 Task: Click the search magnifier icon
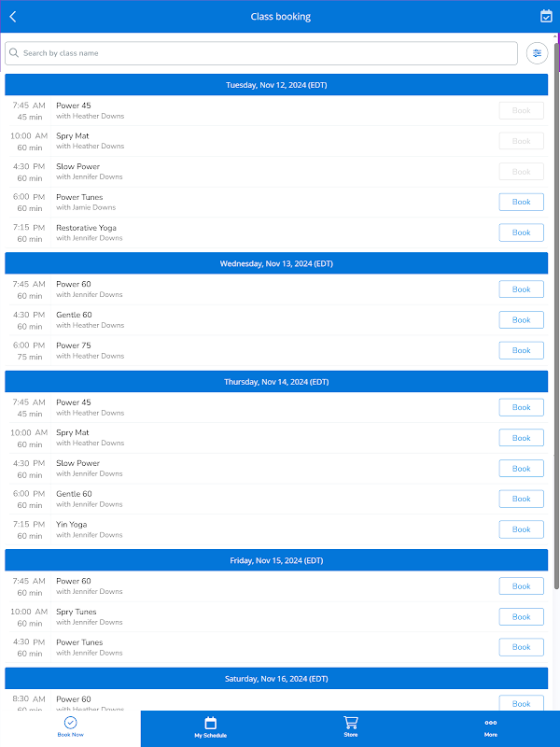pos(14,53)
